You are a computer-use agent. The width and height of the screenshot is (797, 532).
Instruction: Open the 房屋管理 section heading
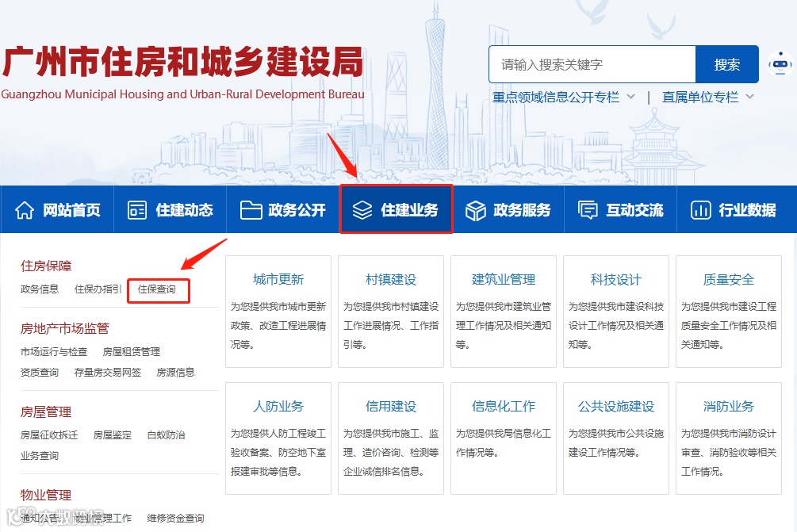coord(46,412)
